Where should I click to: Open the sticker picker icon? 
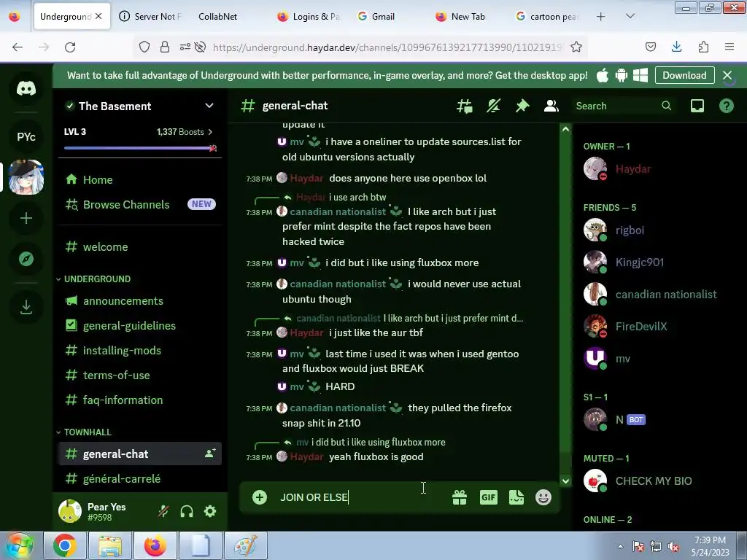click(x=516, y=497)
